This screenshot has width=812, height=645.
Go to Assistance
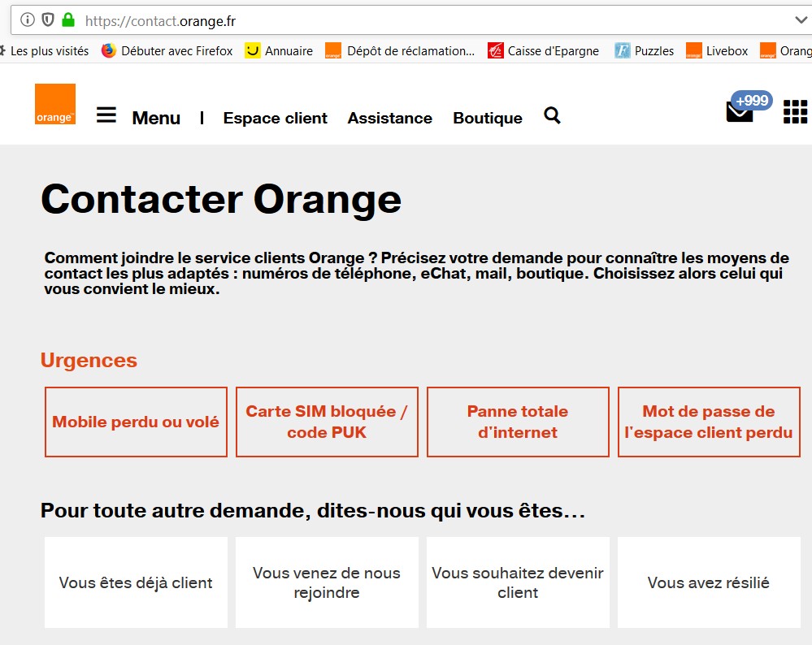[x=389, y=118]
